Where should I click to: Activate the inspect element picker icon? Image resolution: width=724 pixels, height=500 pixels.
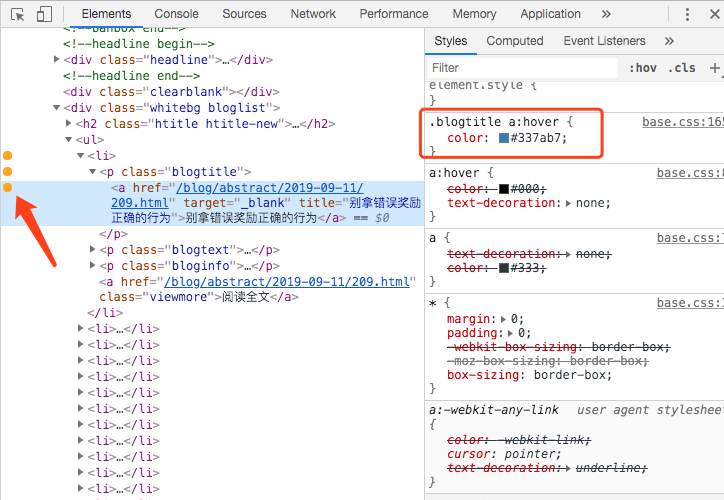click(17, 14)
